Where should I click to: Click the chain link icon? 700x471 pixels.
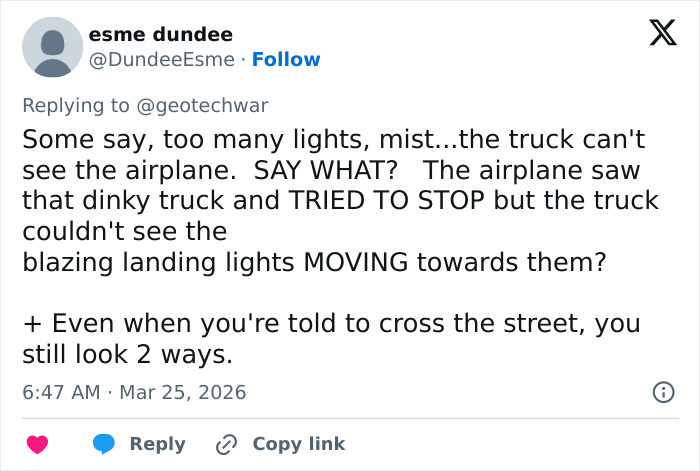226,444
